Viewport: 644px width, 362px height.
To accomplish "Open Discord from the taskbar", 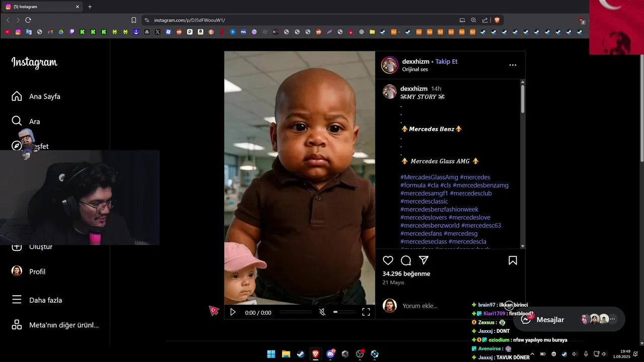I will coord(331,354).
